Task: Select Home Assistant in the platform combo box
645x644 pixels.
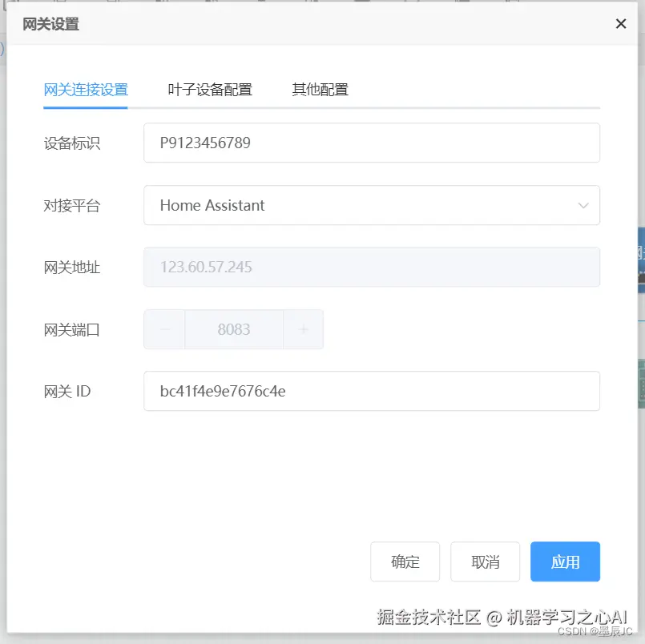Action: coord(371,205)
